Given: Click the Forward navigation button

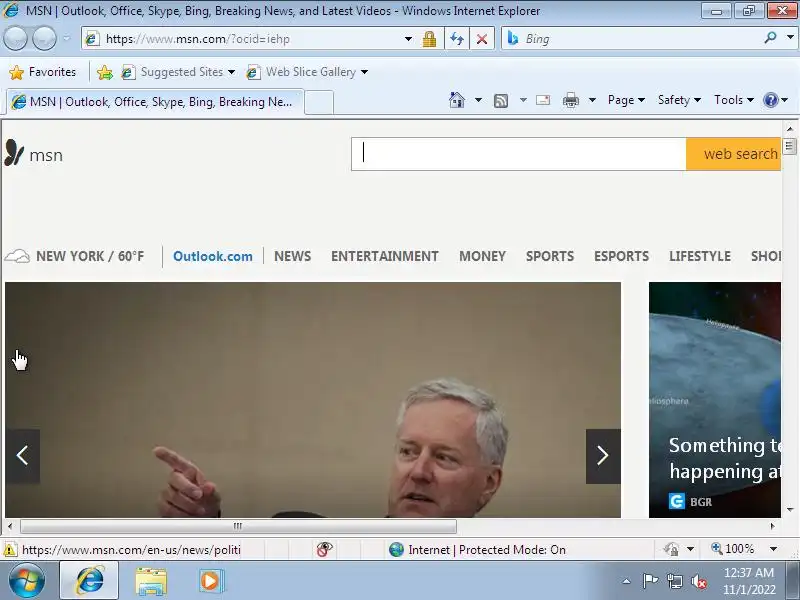Looking at the screenshot, I should [45, 38].
